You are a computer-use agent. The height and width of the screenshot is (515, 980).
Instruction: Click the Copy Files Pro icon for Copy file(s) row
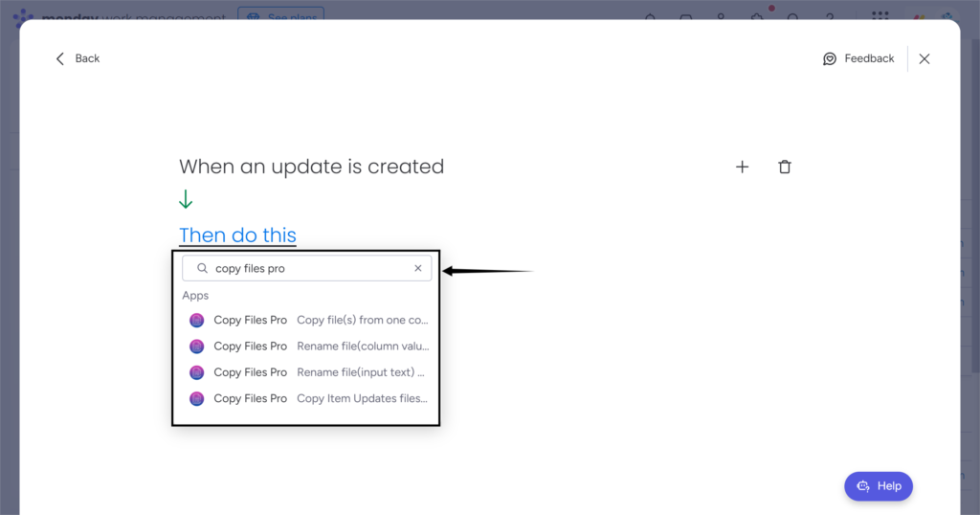(197, 321)
